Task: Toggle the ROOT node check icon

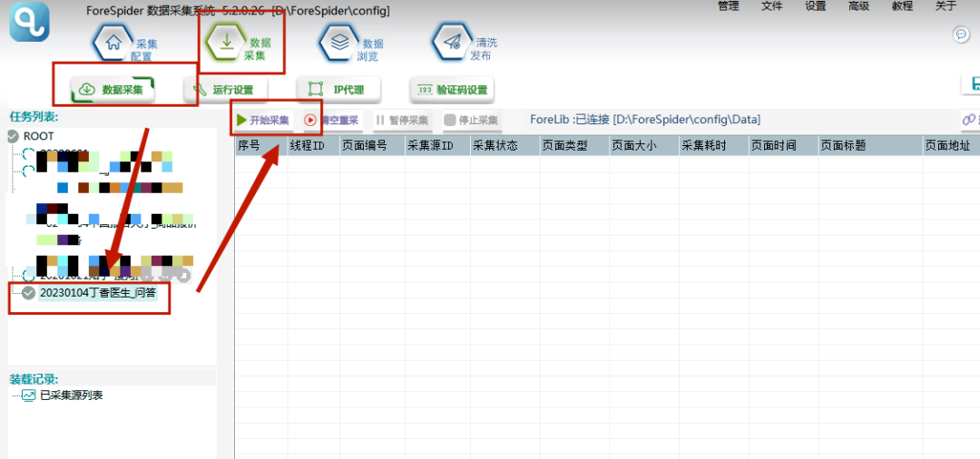Action: [13, 136]
